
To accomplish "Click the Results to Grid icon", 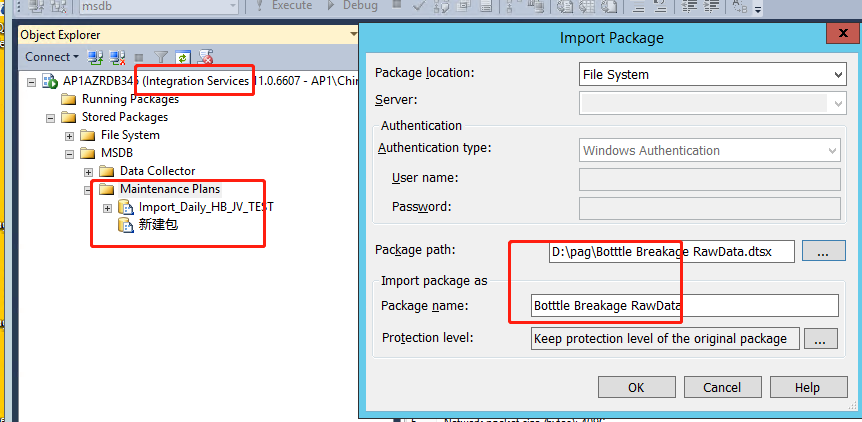I will (x=587, y=5).
